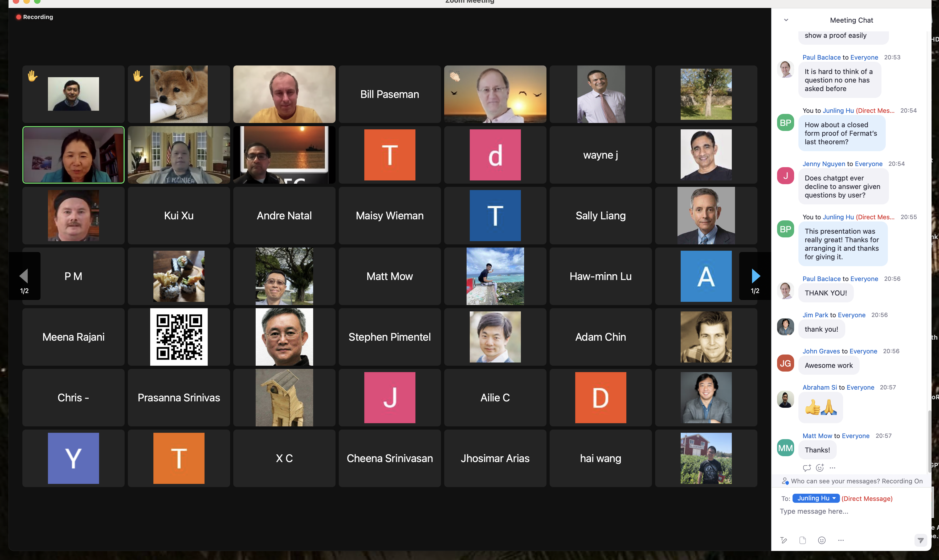Add a reaction to the Thanks! message
This screenshot has height=560, width=939.
pos(820,468)
